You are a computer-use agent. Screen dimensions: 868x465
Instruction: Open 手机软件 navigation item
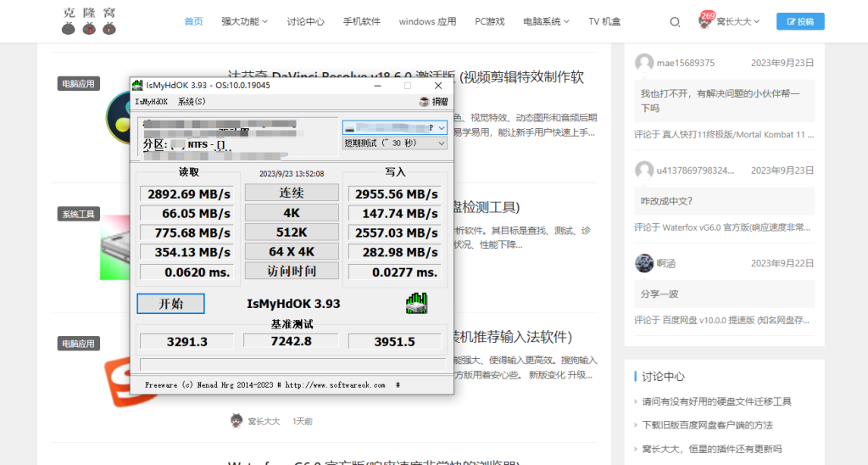pos(361,21)
